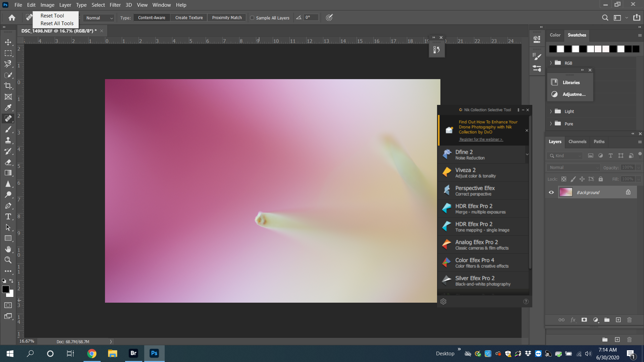Image resolution: width=644 pixels, height=362 pixels.
Task: Hide the Background layer visibility
Action: click(551, 192)
